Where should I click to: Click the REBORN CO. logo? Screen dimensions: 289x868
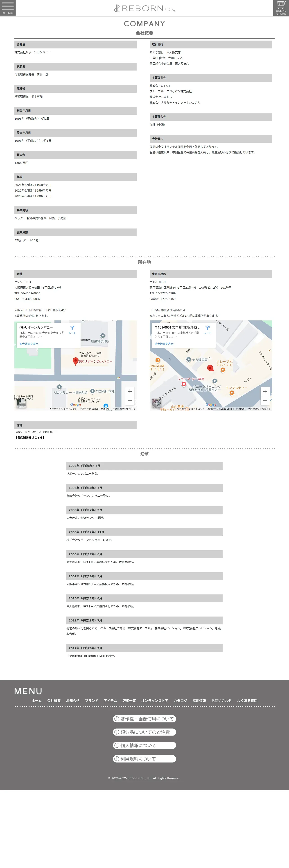coord(144,8)
